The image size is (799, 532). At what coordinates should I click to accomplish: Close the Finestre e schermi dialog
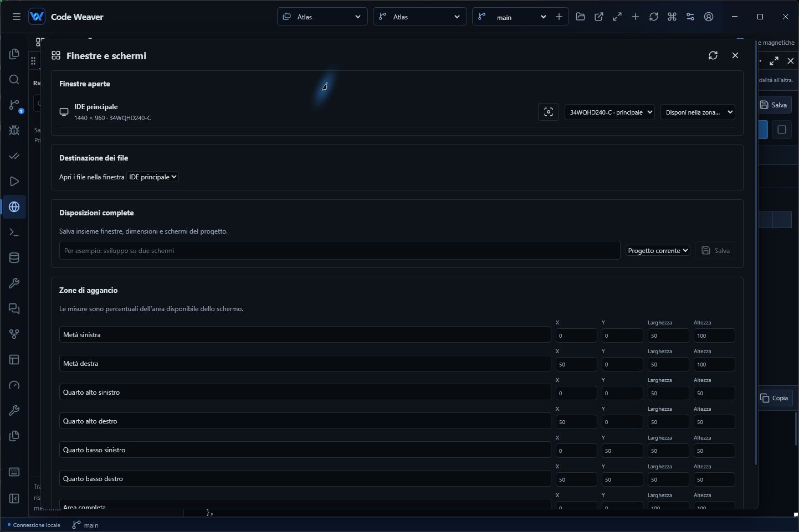[735, 55]
